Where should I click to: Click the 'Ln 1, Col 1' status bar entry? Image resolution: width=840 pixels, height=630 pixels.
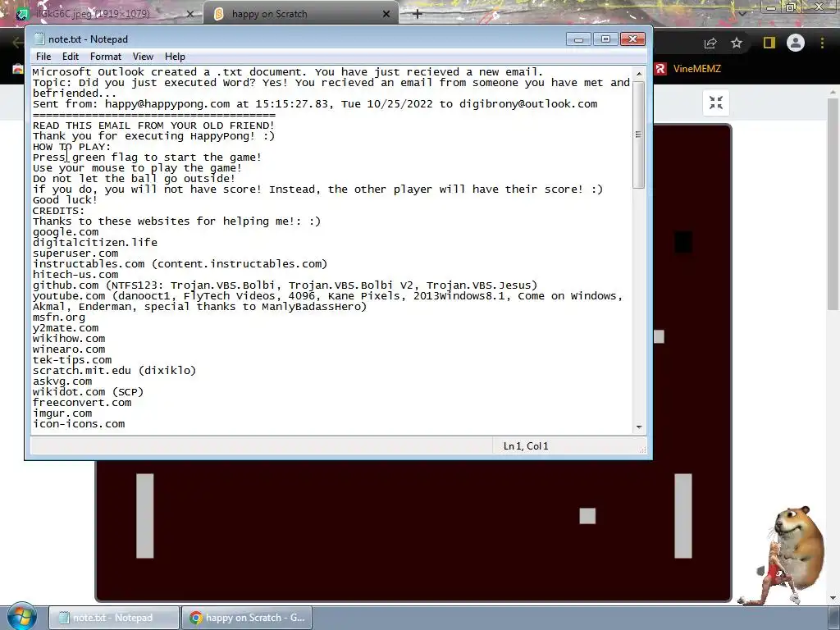point(526,446)
